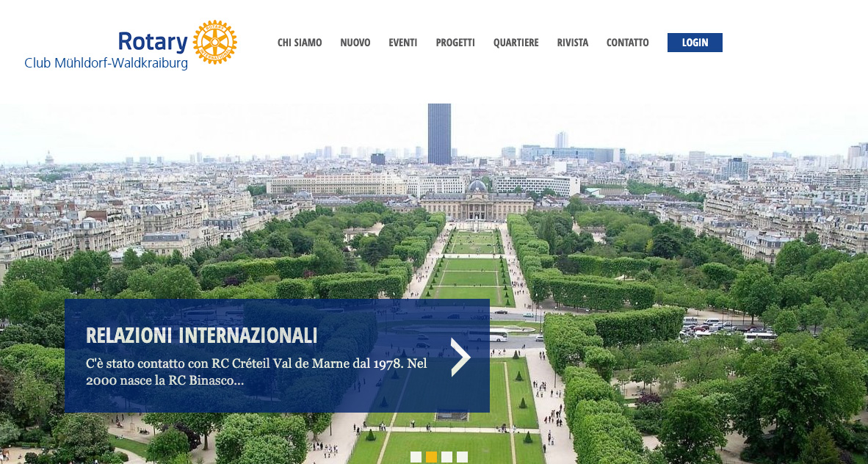Click the blue Login button
The height and width of the screenshot is (464, 868).
tap(695, 43)
